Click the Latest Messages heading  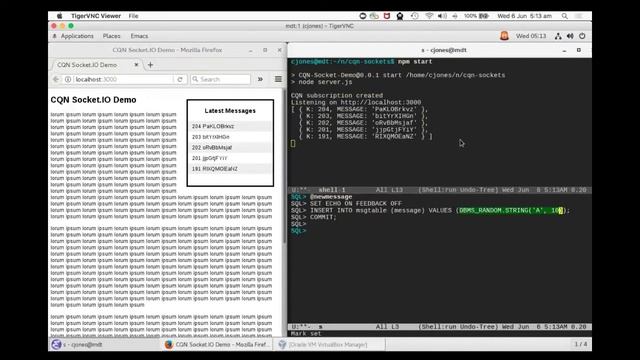point(230,111)
